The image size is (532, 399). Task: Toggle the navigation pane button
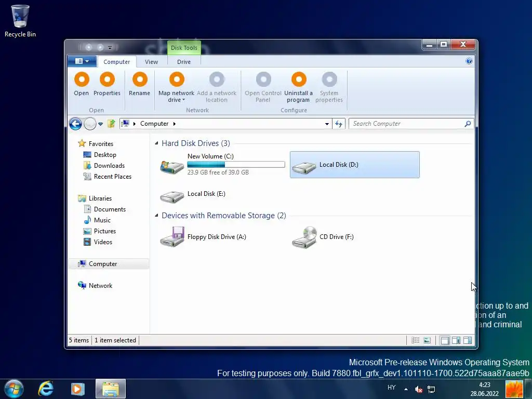tap(445, 340)
